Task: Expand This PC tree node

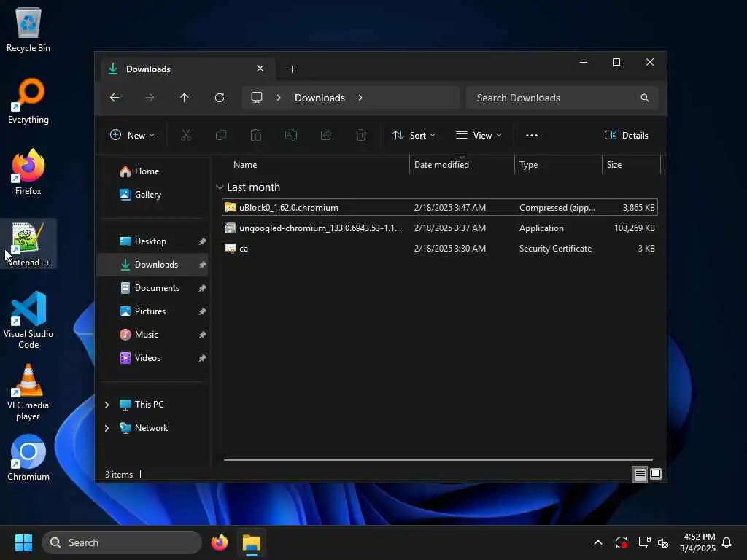Action: (x=107, y=405)
